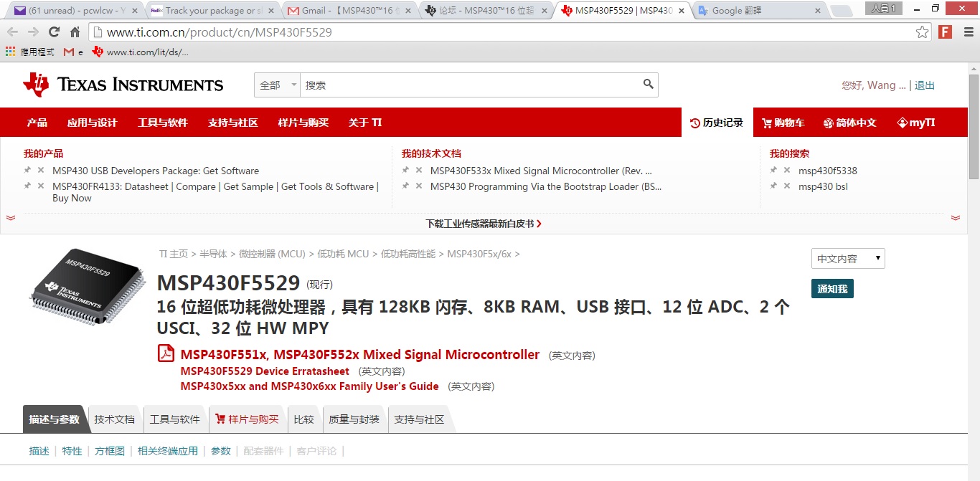This screenshot has height=481, width=980.
Task: Open the 关于 TI menu
Action: click(x=365, y=123)
